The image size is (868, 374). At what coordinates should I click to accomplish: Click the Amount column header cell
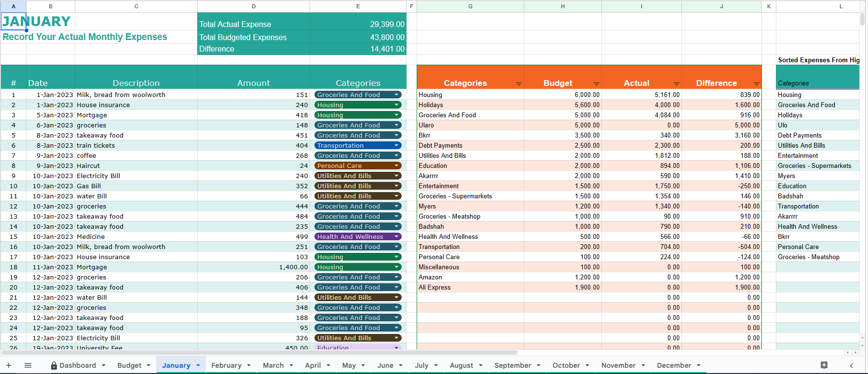tap(254, 77)
